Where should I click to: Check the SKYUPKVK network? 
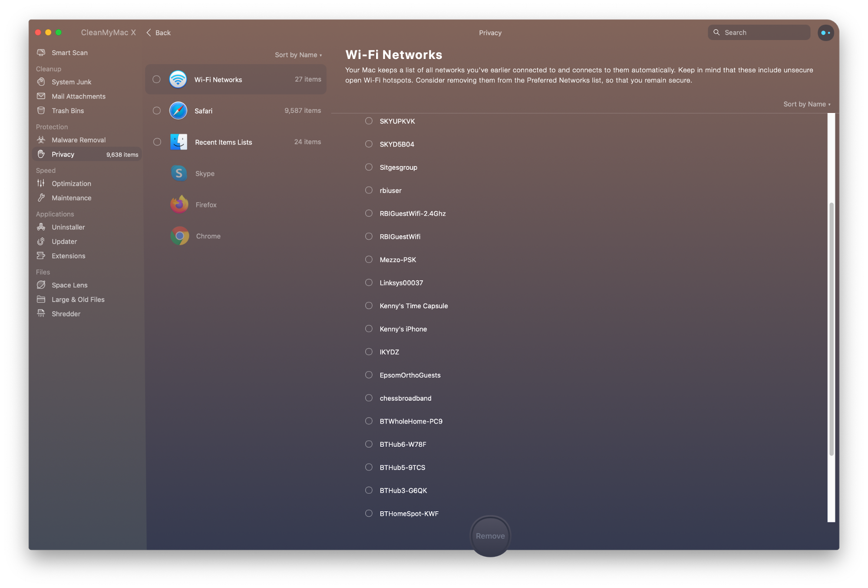(x=369, y=121)
